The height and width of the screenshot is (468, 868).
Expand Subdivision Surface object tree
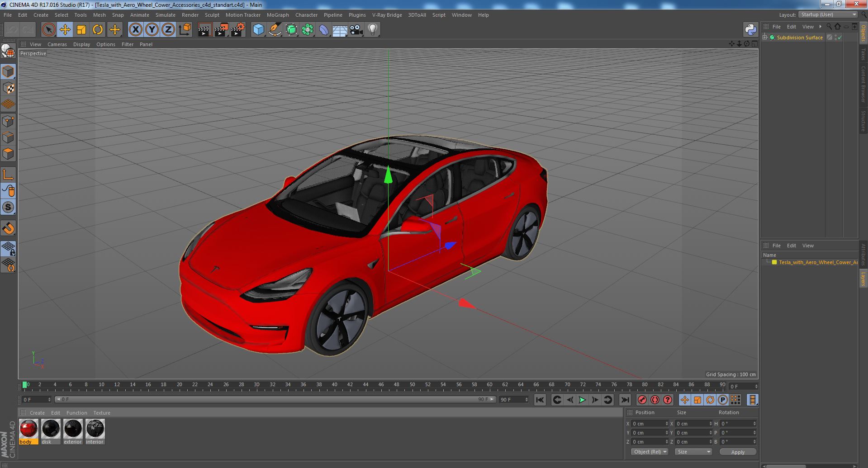tap(765, 38)
